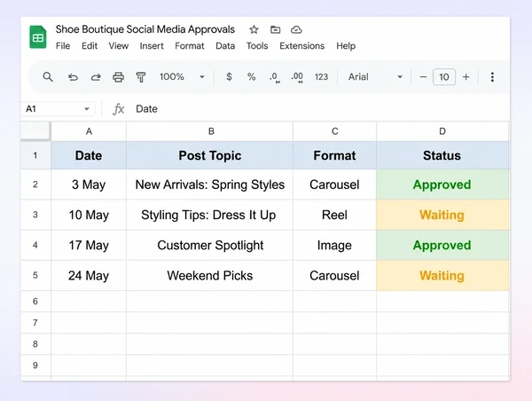532x401 pixels.
Task: Open the Help menu
Action: click(346, 46)
